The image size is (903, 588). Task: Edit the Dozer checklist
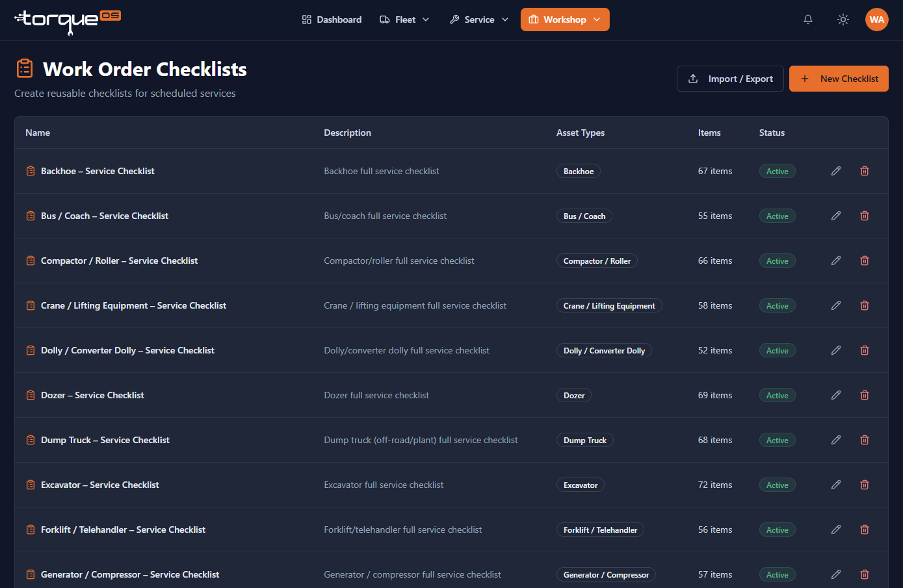pyautogui.click(x=836, y=395)
